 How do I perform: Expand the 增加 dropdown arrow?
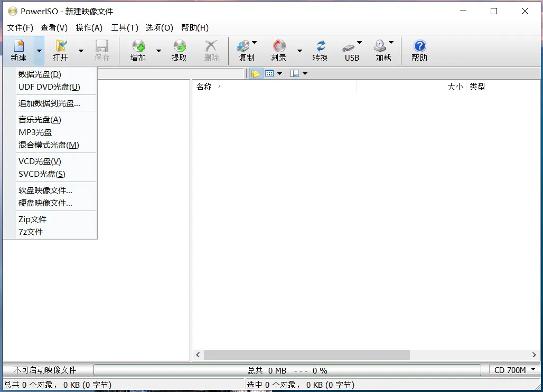click(x=158, y=51)
